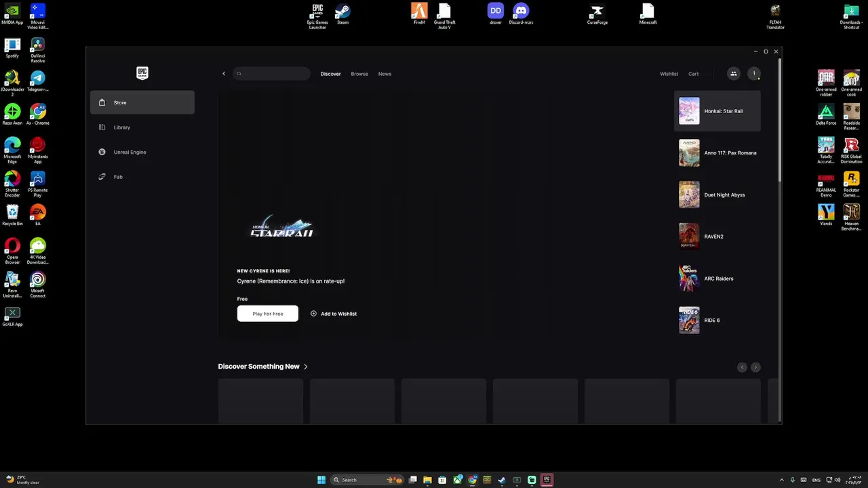
Task: Open DaVinci Resolve desktop shortcut
Action: pyautogui.click(x=38, y=50)
